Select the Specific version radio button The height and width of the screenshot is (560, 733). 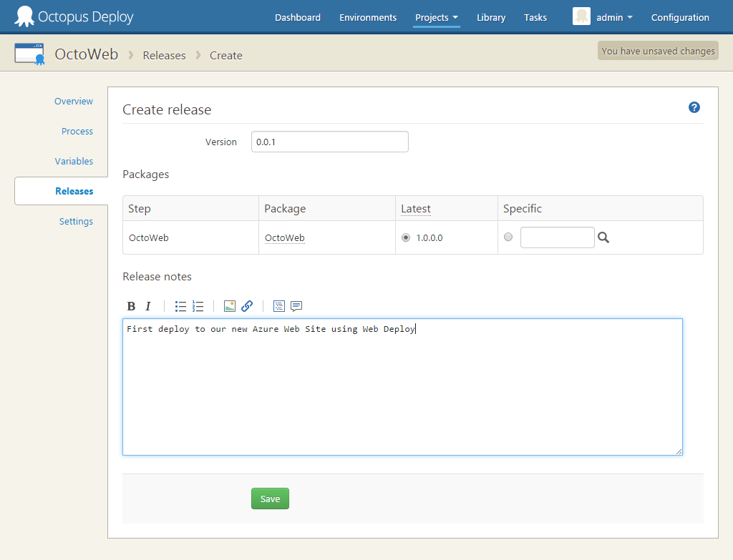[x=508, y=237]
